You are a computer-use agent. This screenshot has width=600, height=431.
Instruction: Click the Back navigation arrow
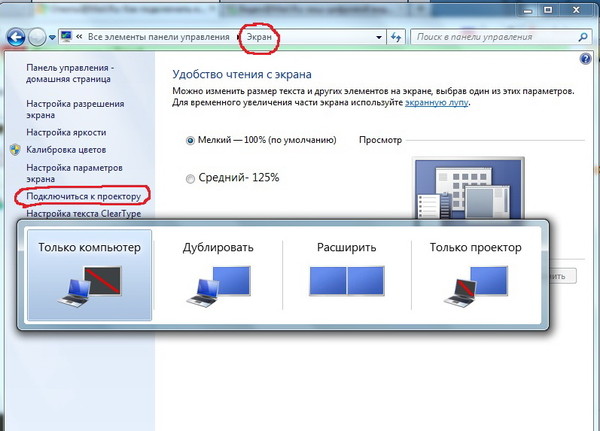point(16,38)
